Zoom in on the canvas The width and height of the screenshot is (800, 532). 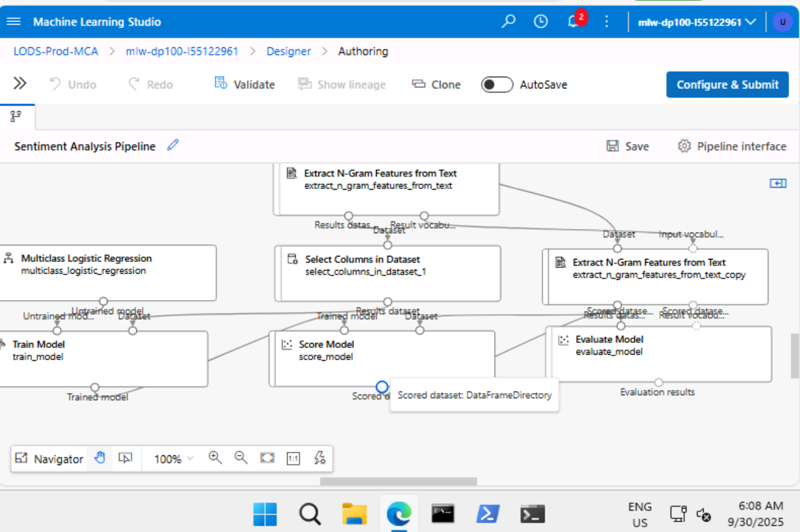215,458
